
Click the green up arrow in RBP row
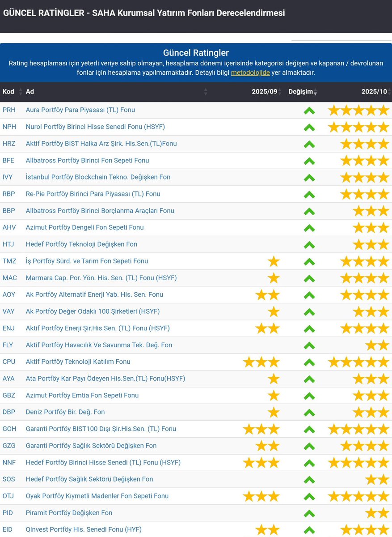point(309,194)
